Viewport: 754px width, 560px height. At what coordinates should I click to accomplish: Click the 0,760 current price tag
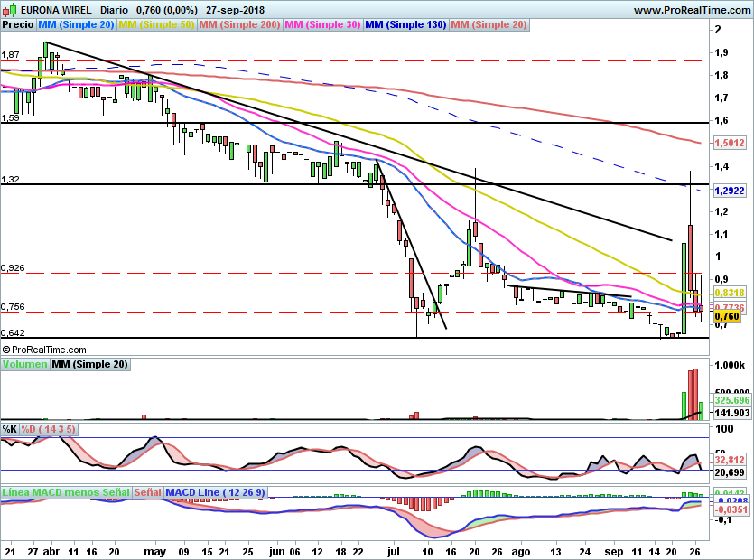coord(727,316)
